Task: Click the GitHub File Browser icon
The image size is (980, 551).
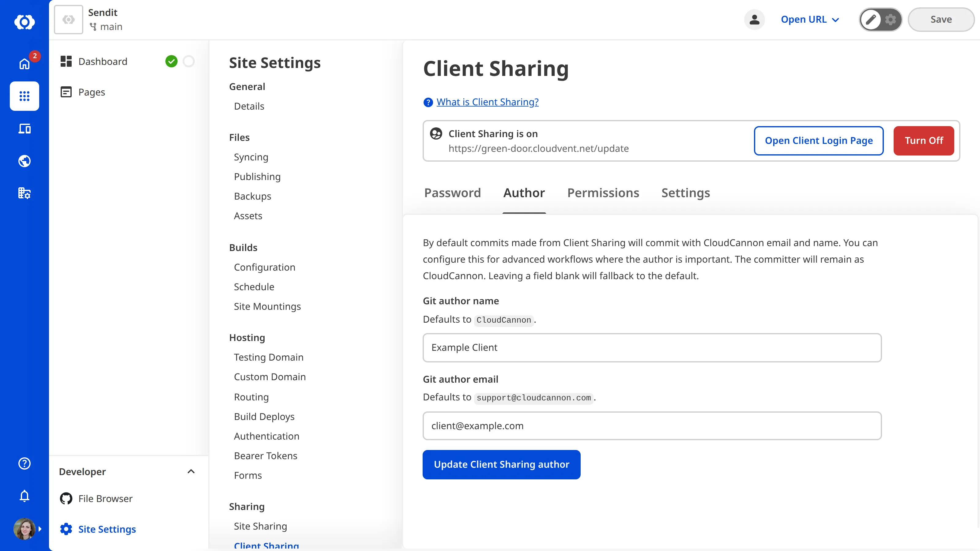Action: tap(66, 499)
